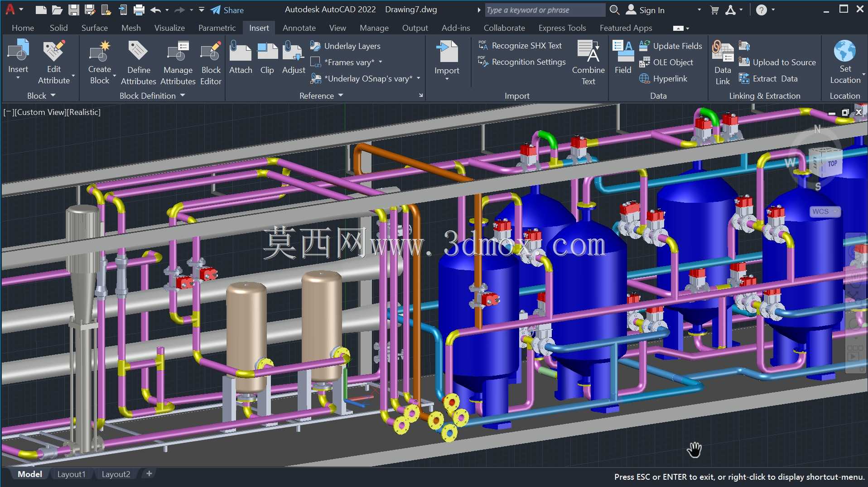Click the Open file icon in quick access
Image resolution: width=868 pixels, height=487 pixels.
[57, 10]
